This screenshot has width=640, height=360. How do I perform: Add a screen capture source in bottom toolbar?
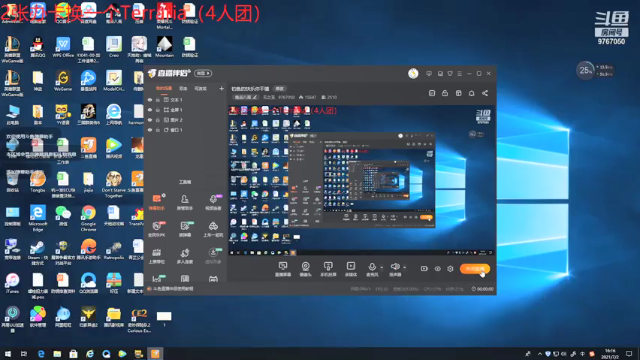point(283,269)
